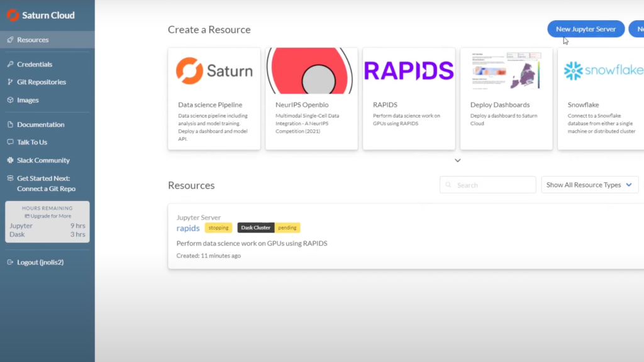Click the Get Started Next icon
The height and width of the screenshot is (362, 644).
10,178
